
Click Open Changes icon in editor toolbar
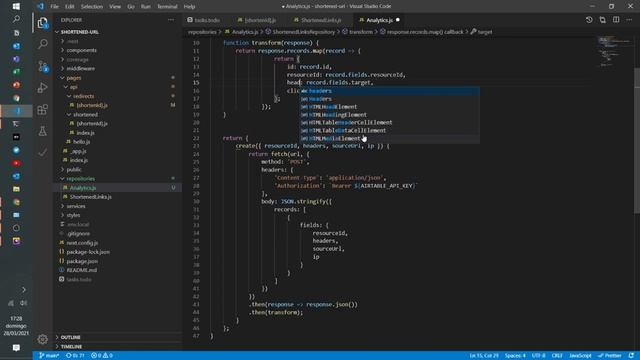pos(602,20)
